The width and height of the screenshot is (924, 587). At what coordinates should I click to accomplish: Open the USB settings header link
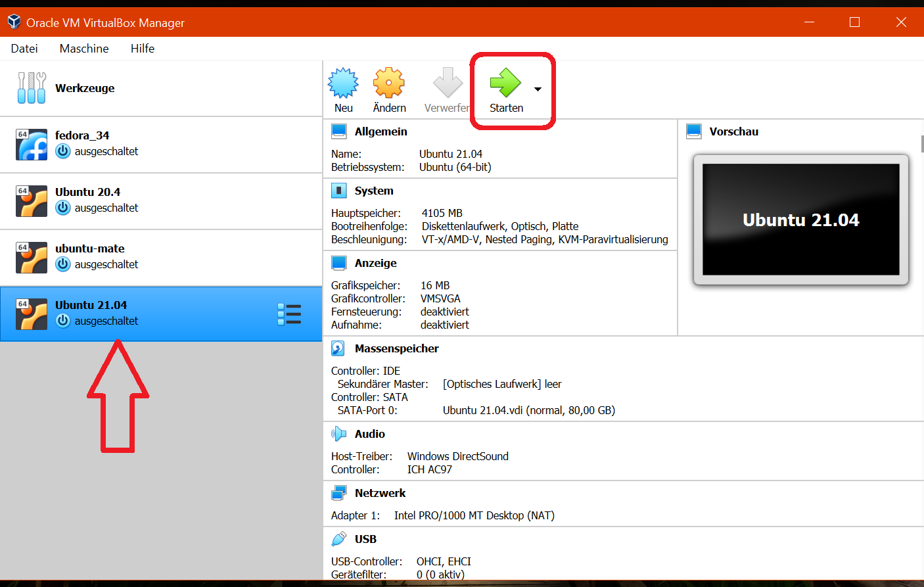[365, 539]
